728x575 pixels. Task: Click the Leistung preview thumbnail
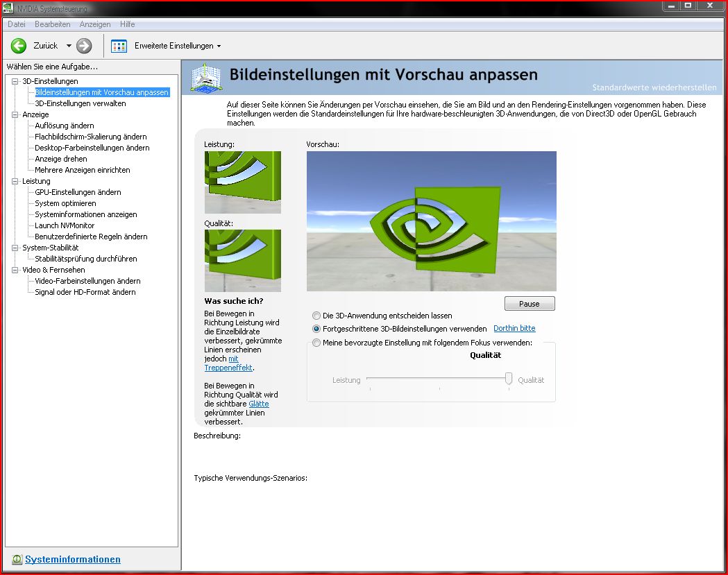pyautogui.click(x=243, y=182)
